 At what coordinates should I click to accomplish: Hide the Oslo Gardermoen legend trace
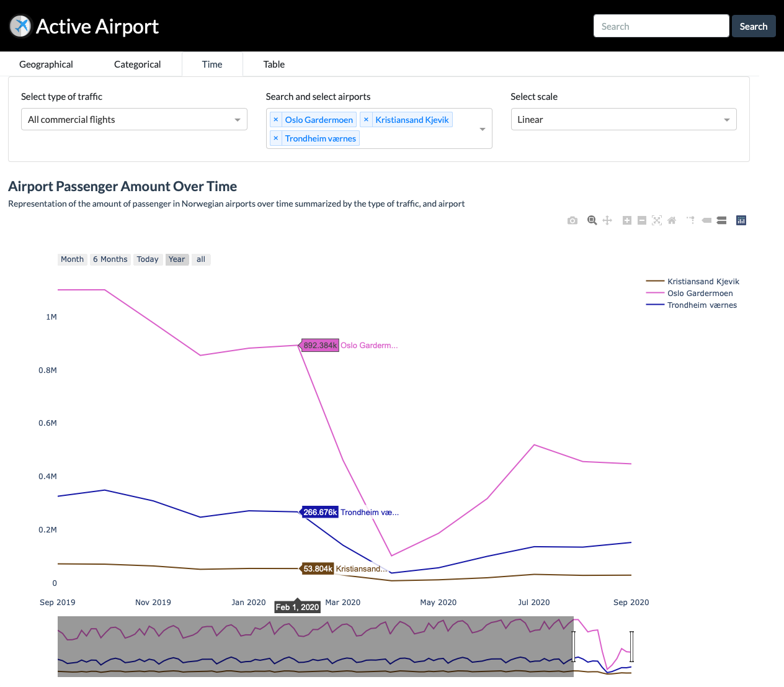(x=700, y=294)
